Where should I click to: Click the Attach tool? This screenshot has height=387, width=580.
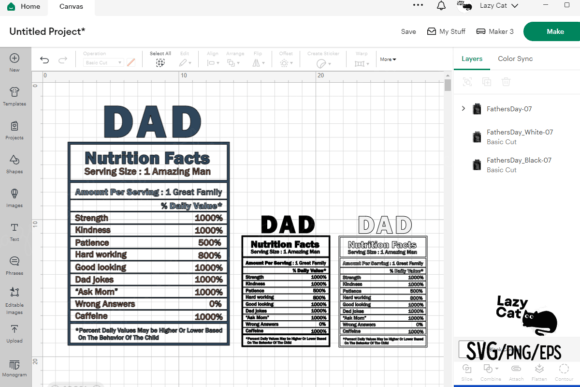coord(516,372)
